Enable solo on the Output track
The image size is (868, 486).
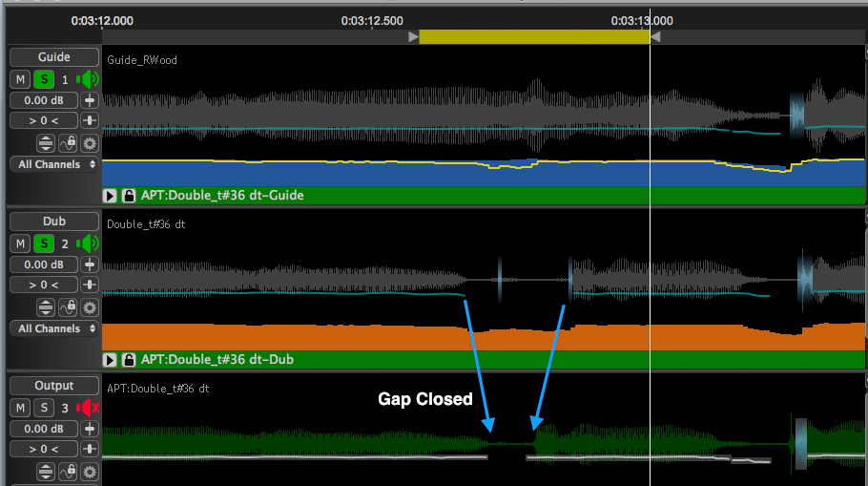44,409
